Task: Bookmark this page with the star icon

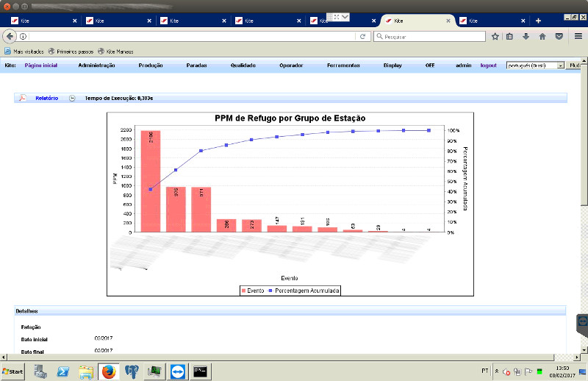Action: (x=495, y=37)
